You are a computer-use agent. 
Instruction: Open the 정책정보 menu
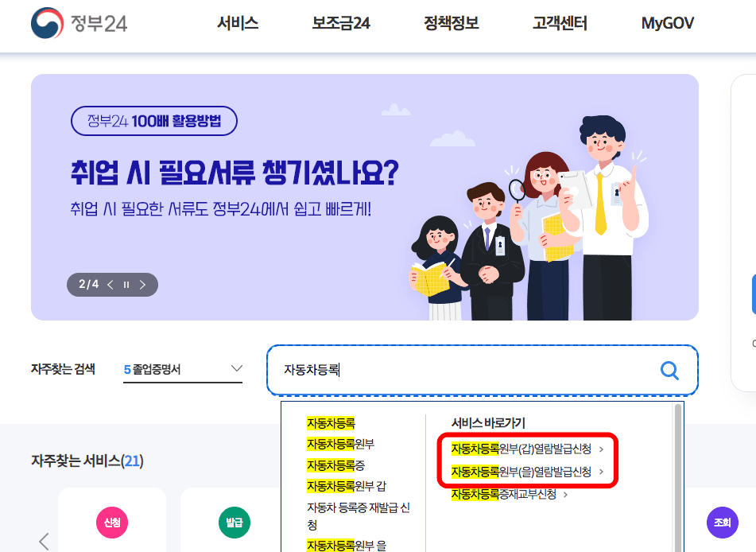coord(452,23)
